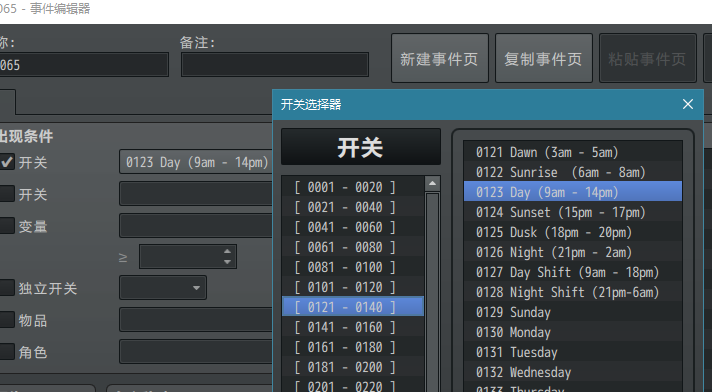Enable the 角色 condition checkbox
This screenshot has width=712, height=392.
pos(6,352)
